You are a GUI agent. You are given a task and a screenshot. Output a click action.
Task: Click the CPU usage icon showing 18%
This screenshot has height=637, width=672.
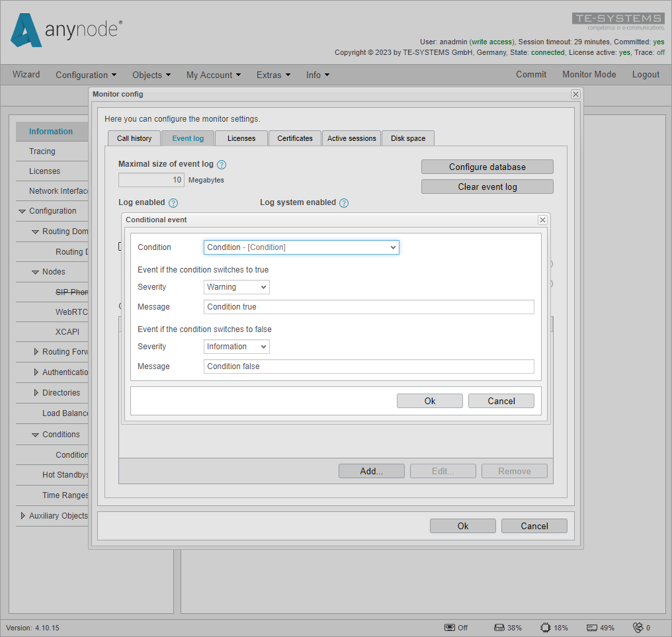point(544,627)
